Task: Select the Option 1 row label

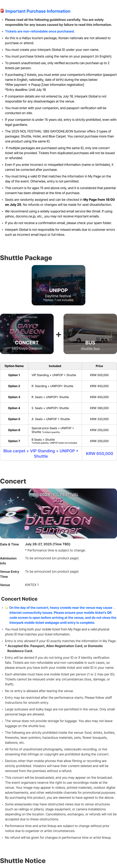Action: pyautogui.click(x=14, y=375)
